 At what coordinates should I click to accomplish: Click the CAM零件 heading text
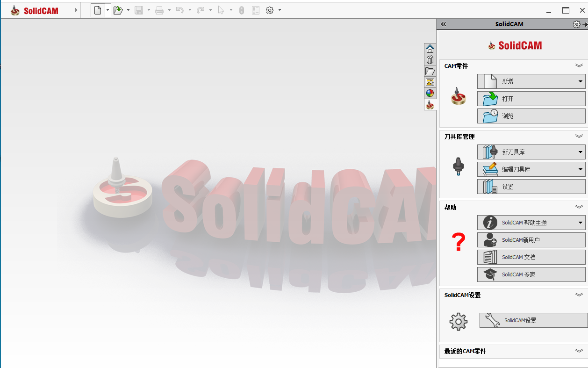456,66
